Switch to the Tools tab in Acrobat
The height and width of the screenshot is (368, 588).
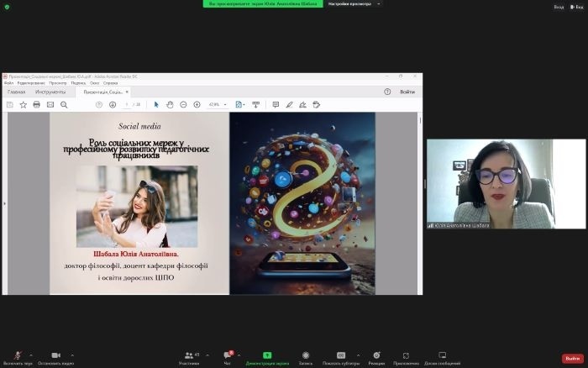tap(50, 92)
